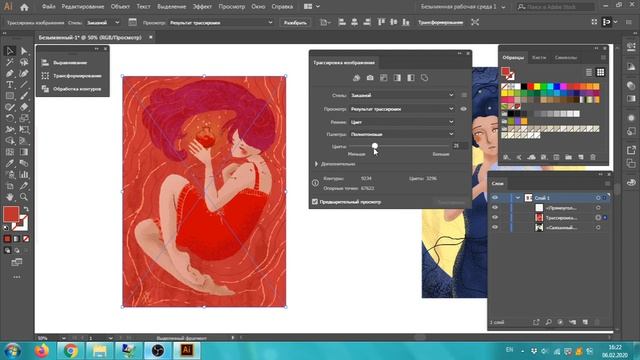Open the View dropdown in Image Trace panel
This screenshot has height=360, width=640.
[402, 109]
